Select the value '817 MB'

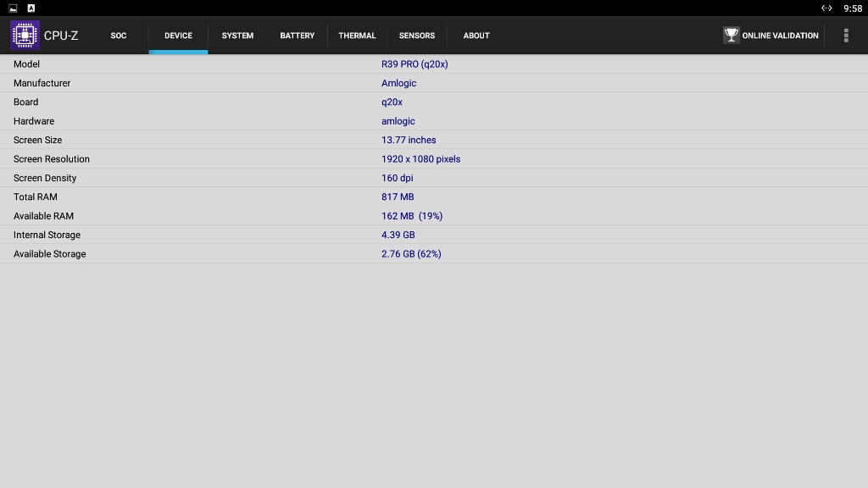(x=398, y=197)
